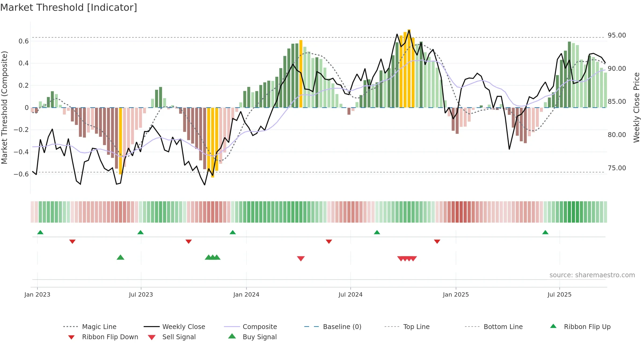Click the −0.6 left axis tick label
Viewport: 644px width, 362px height.
21,174
